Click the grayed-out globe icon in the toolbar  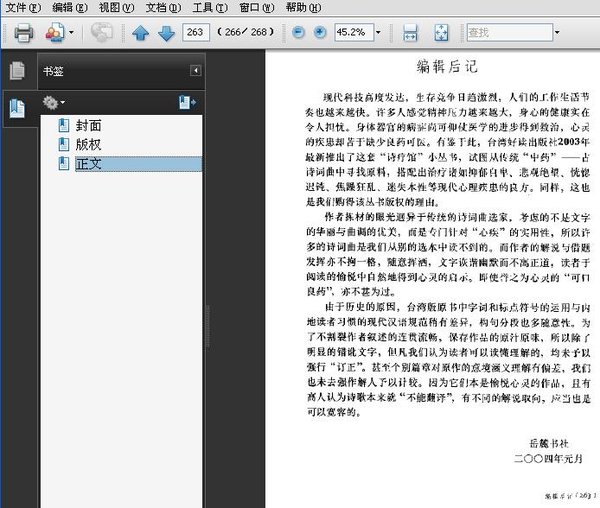pos(101,32)
